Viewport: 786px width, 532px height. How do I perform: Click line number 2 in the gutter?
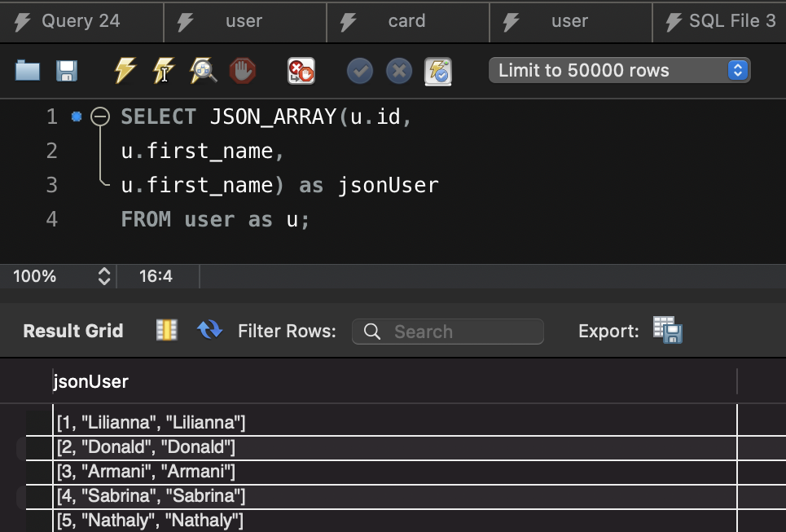(51, 151)
